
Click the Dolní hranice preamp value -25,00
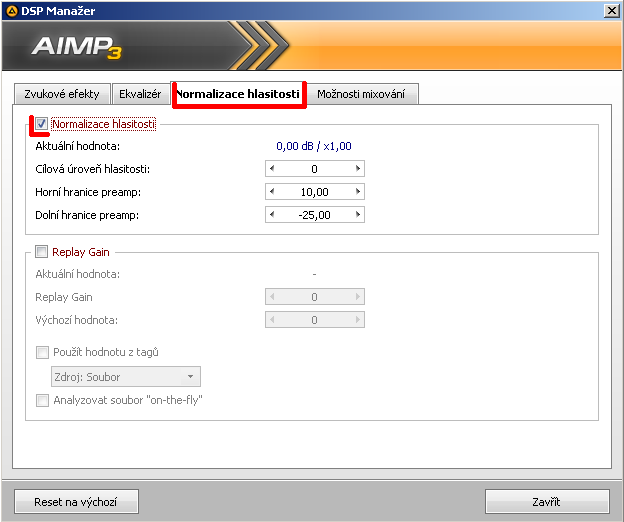pos(314,215)
